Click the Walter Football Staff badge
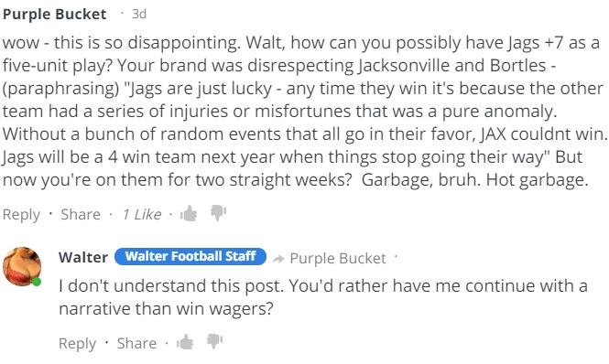This screenshot has width=609, height=364. 190,256
